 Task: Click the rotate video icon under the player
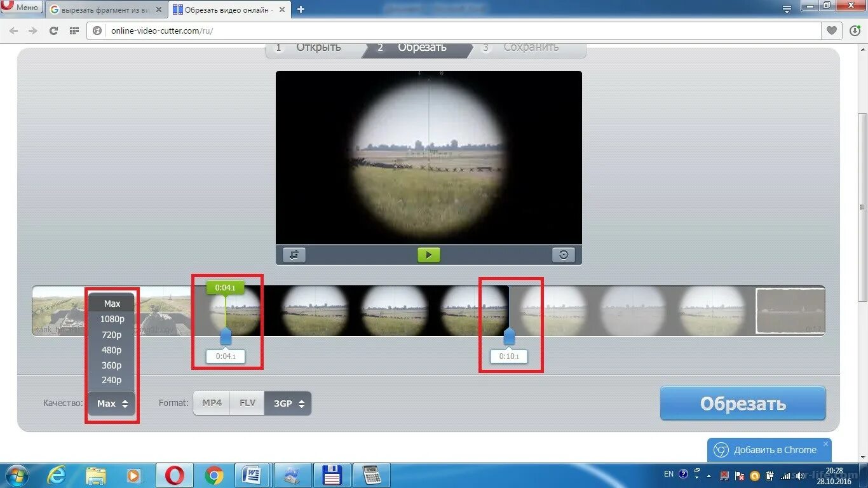pos(294,255)
